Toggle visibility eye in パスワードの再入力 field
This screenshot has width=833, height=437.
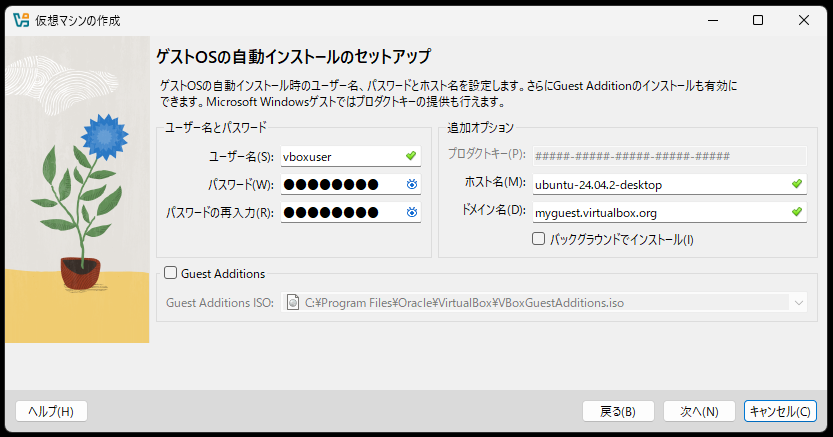[411, 212]
